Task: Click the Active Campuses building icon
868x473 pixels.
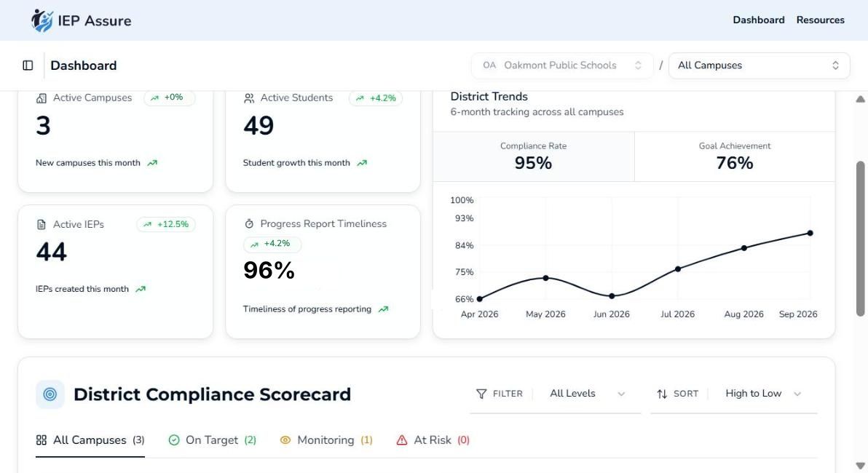Action: (41, 98)
